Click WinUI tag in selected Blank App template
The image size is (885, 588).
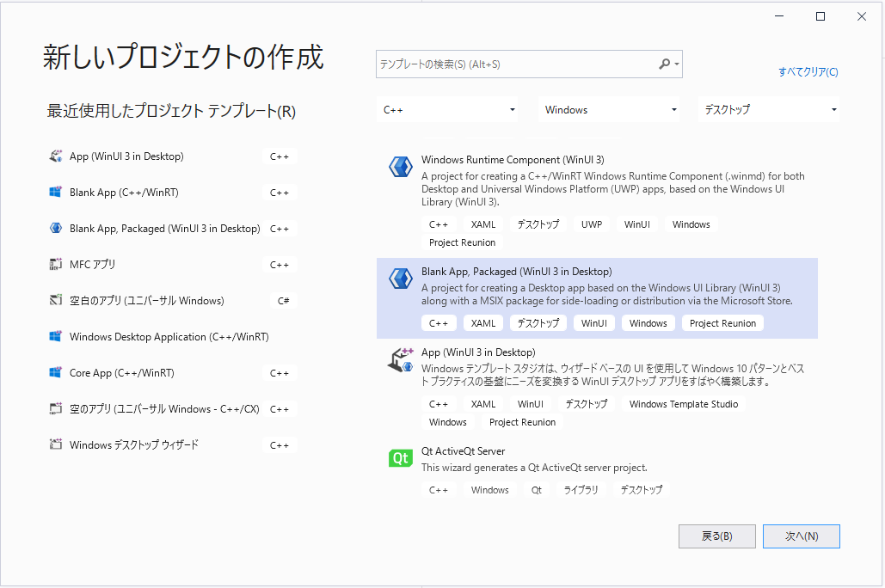point(593,323)
